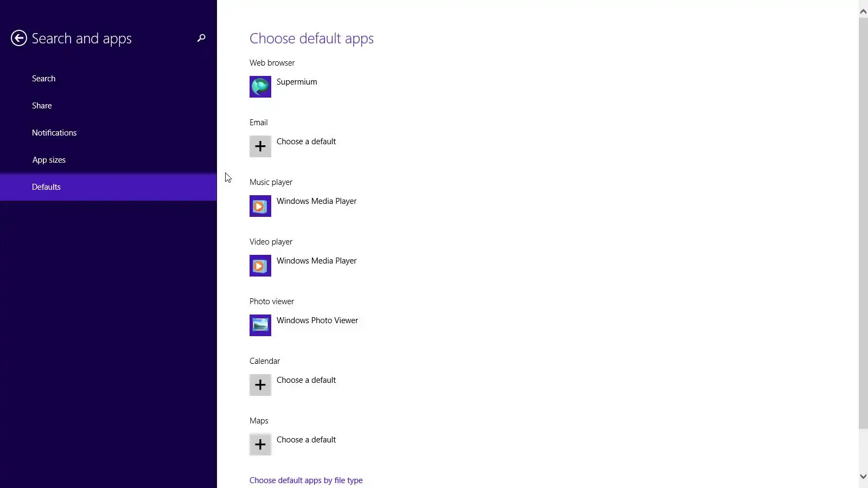Click the plus icon under Email

pos(260,146)
